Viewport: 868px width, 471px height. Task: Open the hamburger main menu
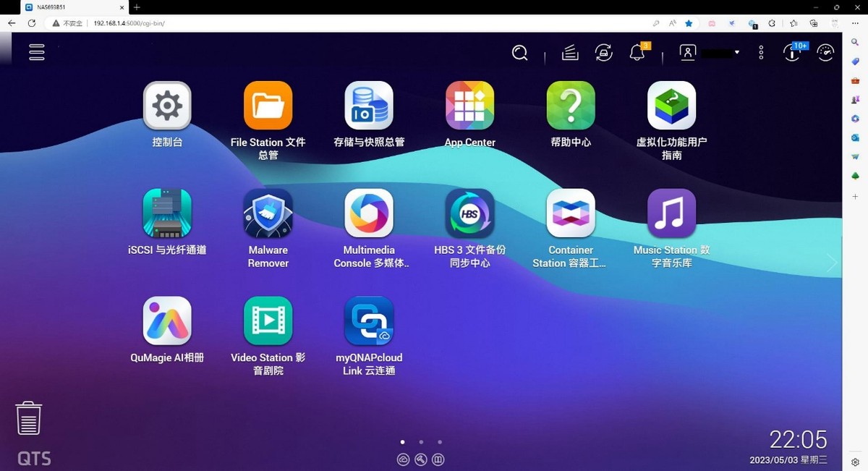(x=36, y=52)
